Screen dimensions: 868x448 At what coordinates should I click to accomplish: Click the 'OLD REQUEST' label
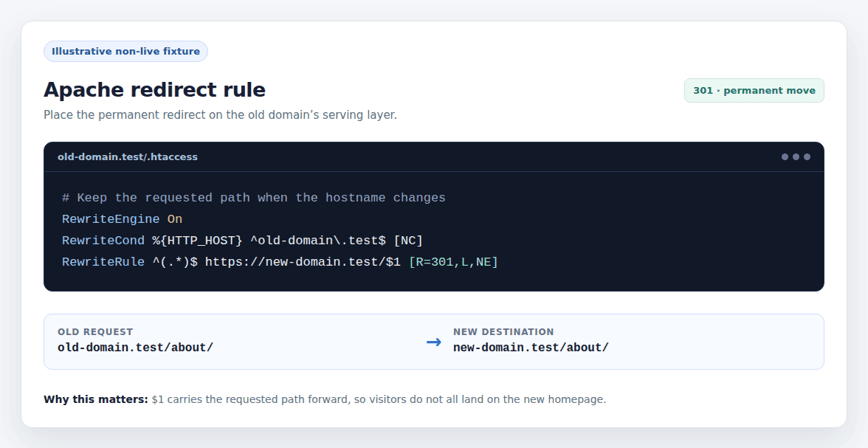[x=95, y=331]
